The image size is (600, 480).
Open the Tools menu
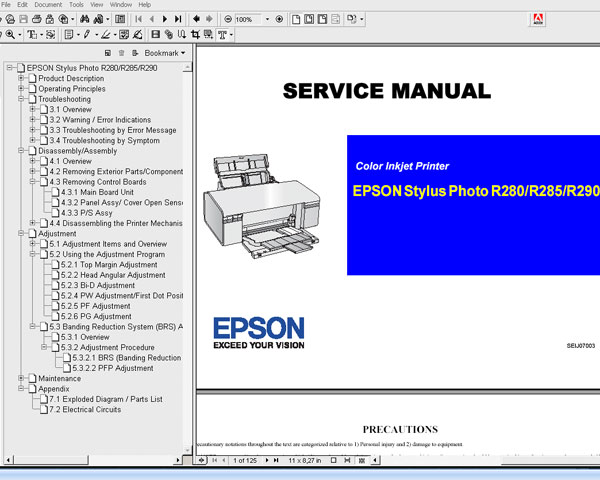tap(76, 5)
